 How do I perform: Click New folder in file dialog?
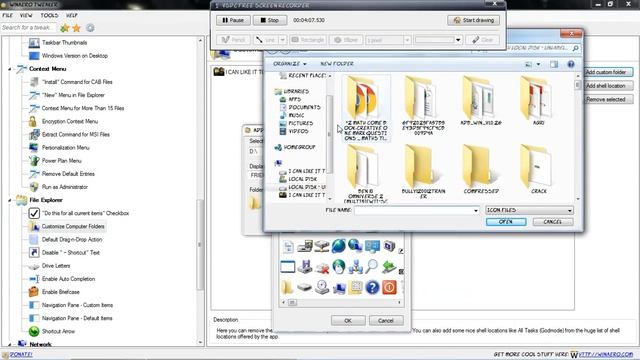coord(337,64)
